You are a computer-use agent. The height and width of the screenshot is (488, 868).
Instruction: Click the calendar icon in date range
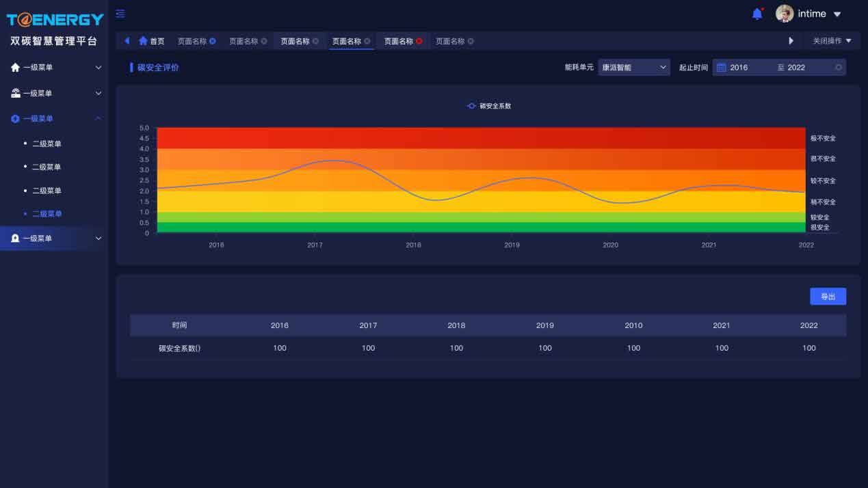(721, 67)
